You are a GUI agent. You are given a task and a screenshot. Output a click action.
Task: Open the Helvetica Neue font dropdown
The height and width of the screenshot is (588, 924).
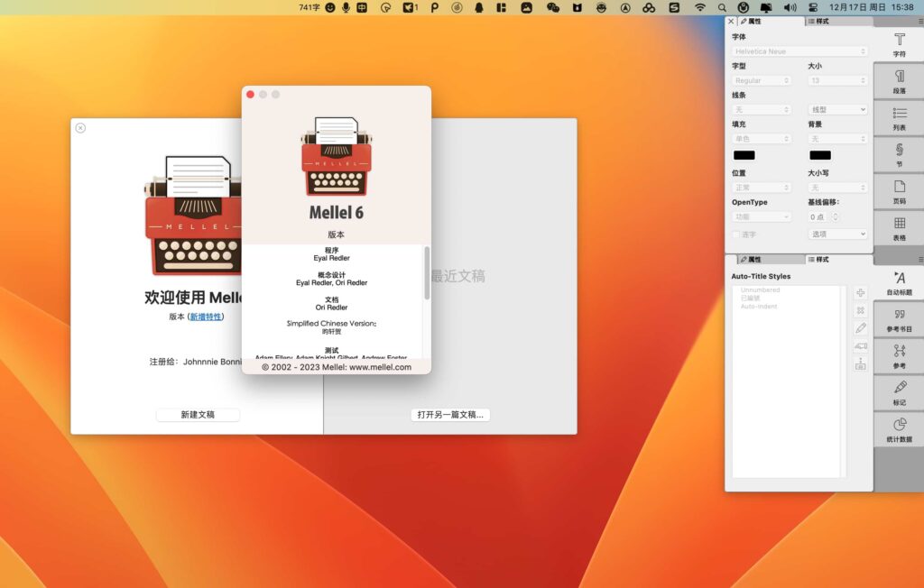pyautogui.click(x=799, y=51)
